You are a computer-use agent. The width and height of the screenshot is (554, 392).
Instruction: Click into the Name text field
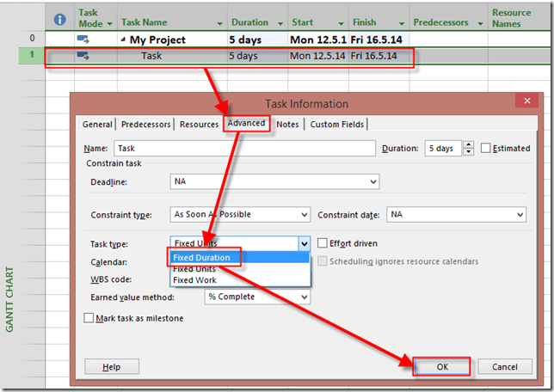246,148
